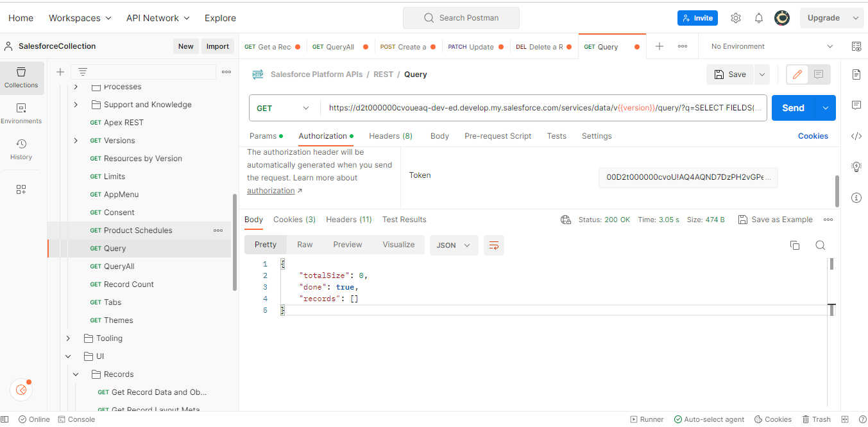Image resolution: width=868 pixels, height=427 pixels.
Task: Click the plus icon to create a collection
Action: pyautogui.click(x=60, y=72)
